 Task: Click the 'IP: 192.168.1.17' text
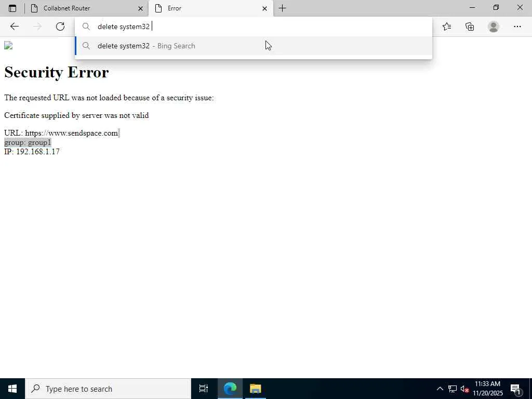[x=32, y=152]
